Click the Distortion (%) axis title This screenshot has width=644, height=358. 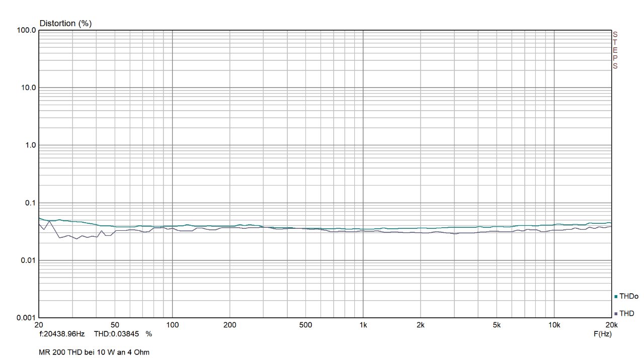click(65, 23)
